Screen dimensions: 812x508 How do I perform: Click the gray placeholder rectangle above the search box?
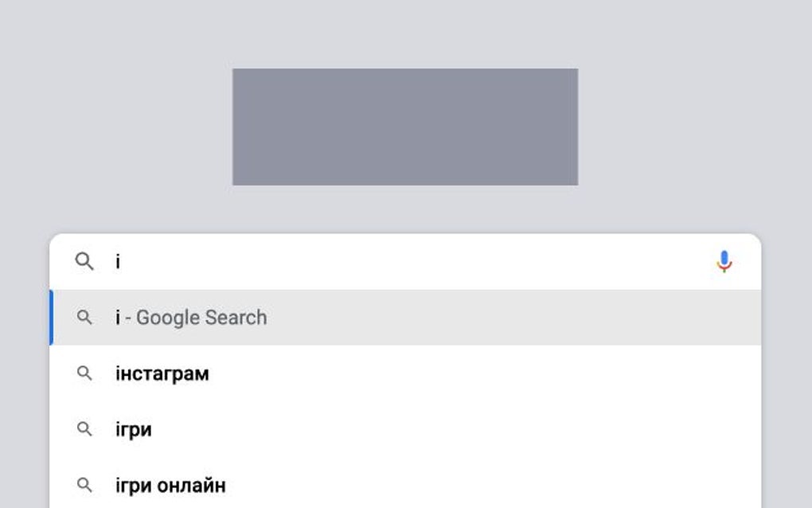pos(405,126)
